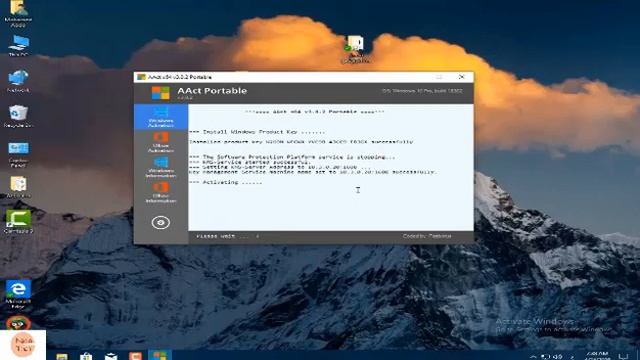Viewport: 640px width, 360px height.
Task: Open Office Information in AAct sidebar
Action: 161,192
